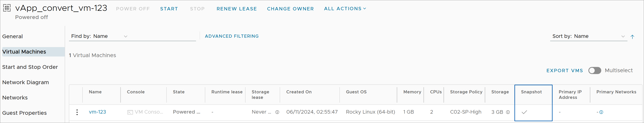The image size is (644, 123).
Task: Click info icon in Primary Networks cell
Action: (x=601, y=112)
